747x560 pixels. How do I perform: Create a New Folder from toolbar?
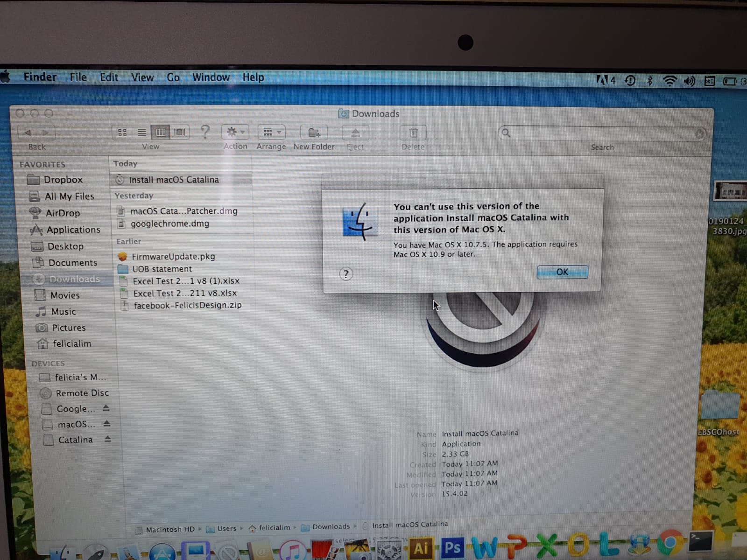point(314,133)
